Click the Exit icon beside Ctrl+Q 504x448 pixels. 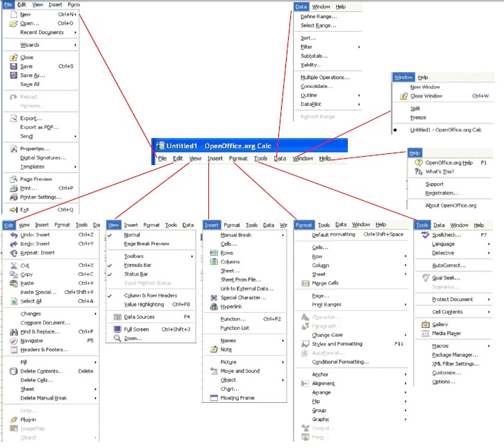click(13, 209)
